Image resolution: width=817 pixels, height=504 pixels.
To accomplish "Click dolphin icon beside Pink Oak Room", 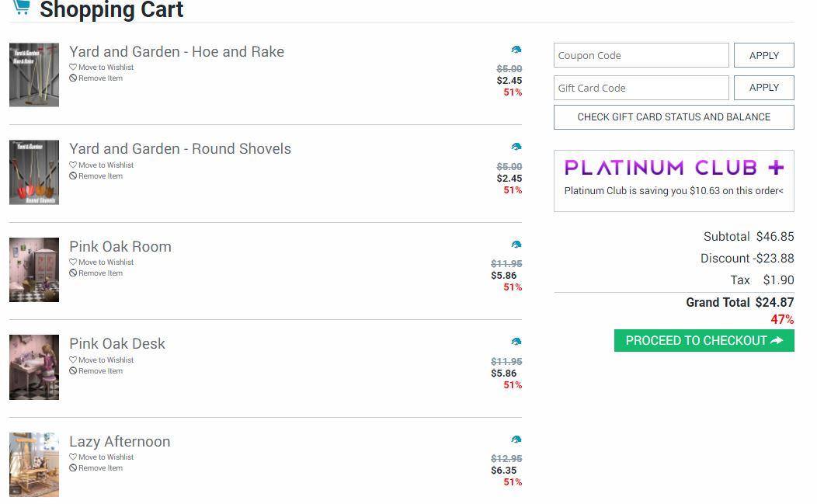I will (x=516, y=245).
